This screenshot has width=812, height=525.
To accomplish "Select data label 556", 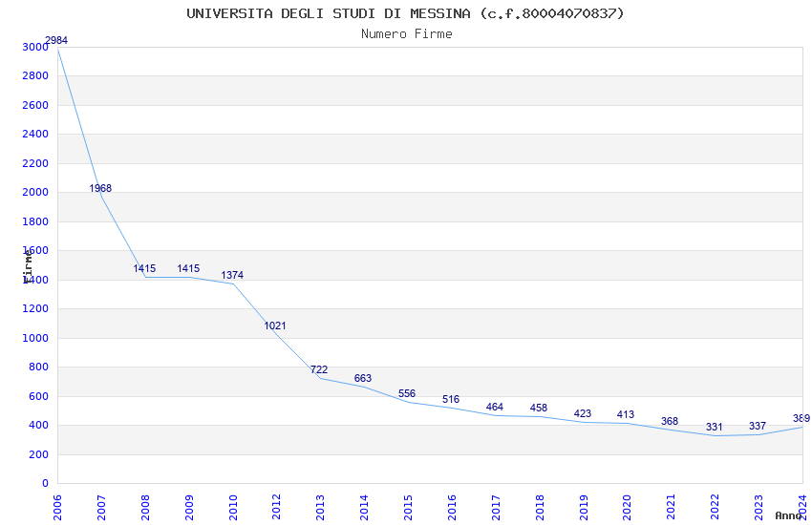I will coord(407,393).
